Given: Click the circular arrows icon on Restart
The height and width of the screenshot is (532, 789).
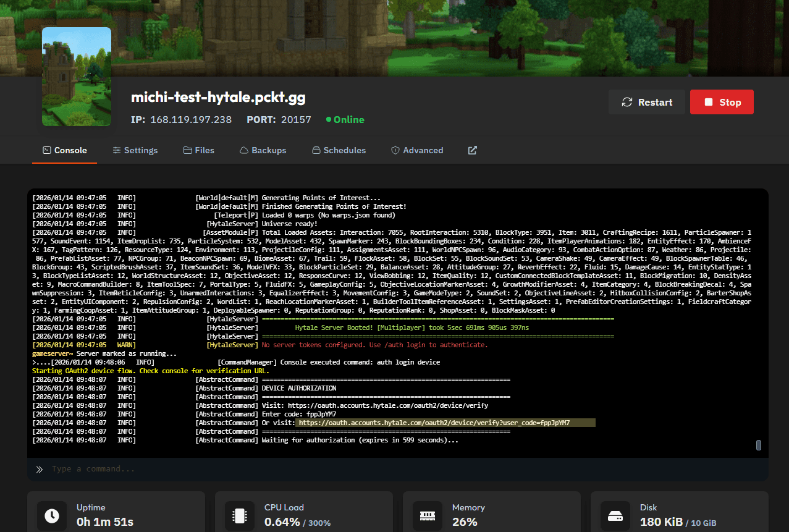Looking at the screenshot, I should click(628, 102).
